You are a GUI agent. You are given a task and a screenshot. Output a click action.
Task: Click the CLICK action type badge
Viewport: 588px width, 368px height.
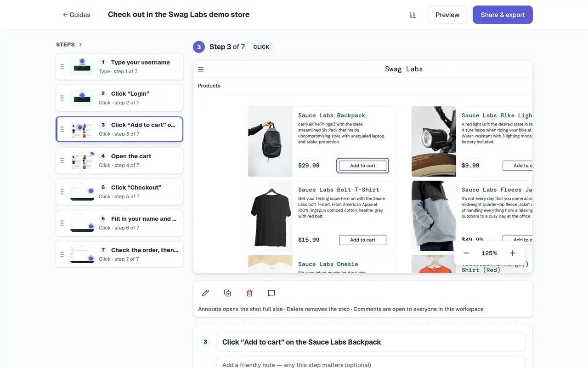coord(261,47)
